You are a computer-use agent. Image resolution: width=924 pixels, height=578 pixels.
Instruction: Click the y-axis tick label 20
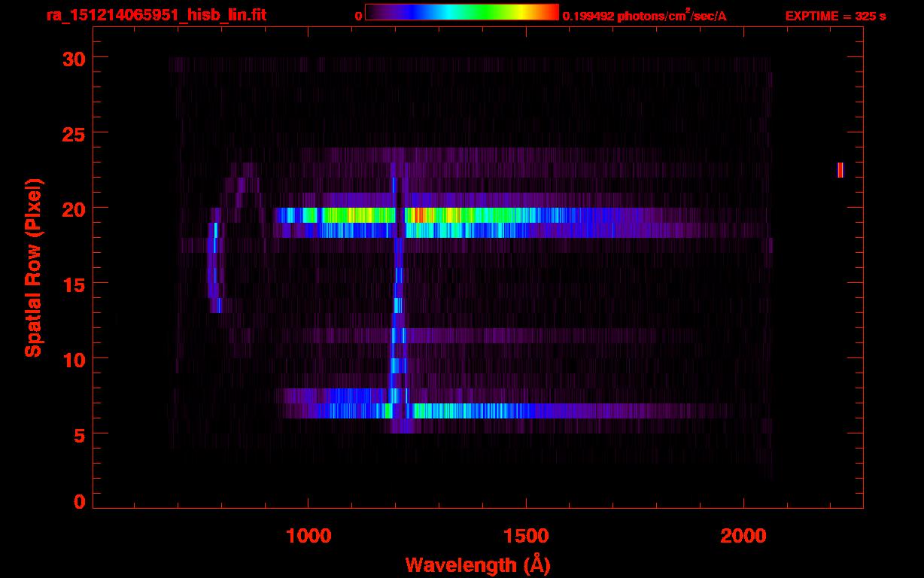coord(74,208)
